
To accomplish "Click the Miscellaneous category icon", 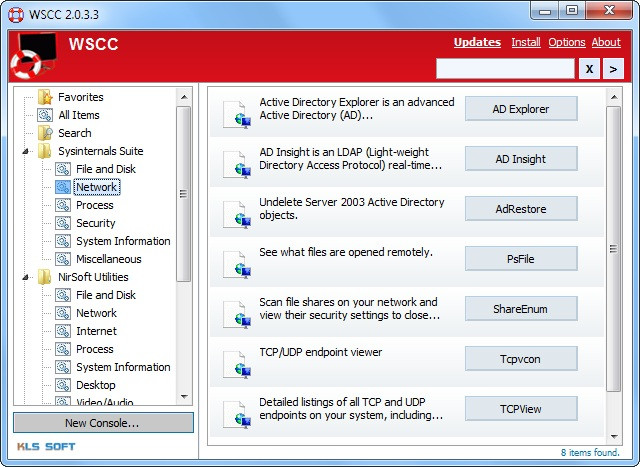I will pos(63,259).
